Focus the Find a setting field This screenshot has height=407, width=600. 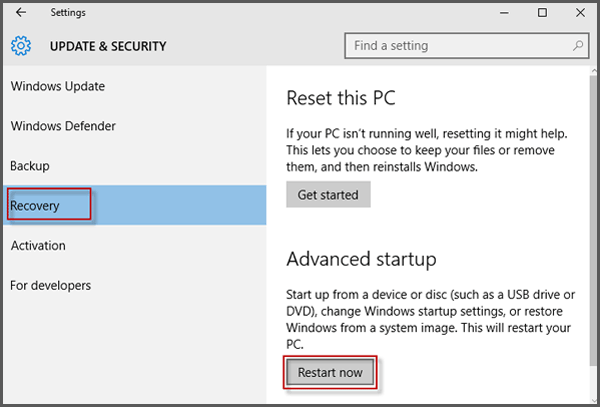point(466,46)
